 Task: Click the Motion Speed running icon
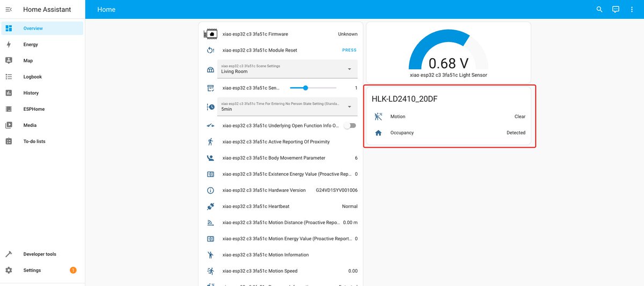click(210, 271)
